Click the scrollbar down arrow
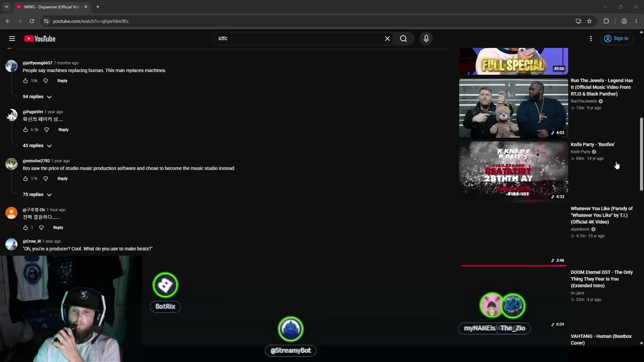This screenshot has width=644, height=362. 641,343
